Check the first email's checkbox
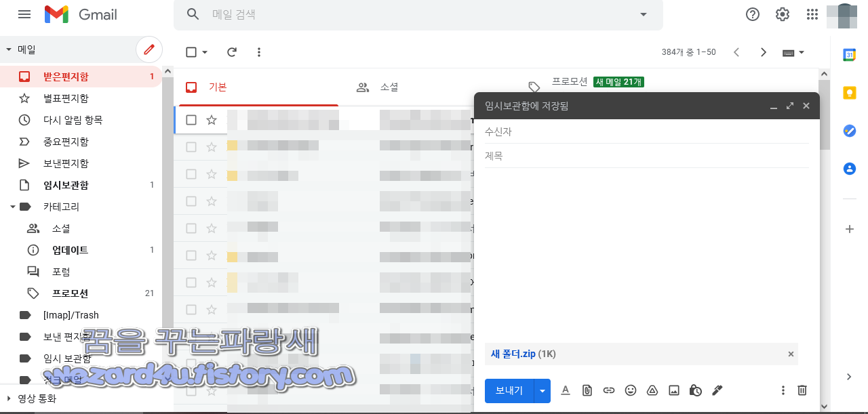The width and height of the screenshot is (868, 414). tap(191, 119)
